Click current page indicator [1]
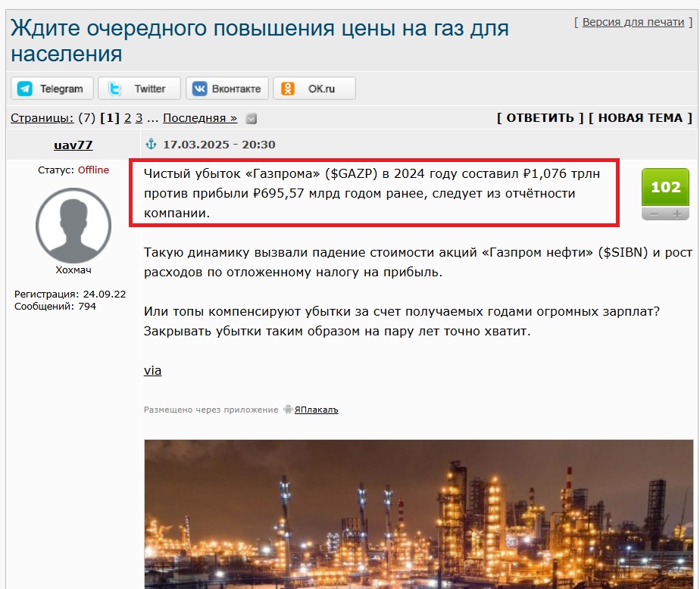The image size is (700, 589). pos(110,118)
